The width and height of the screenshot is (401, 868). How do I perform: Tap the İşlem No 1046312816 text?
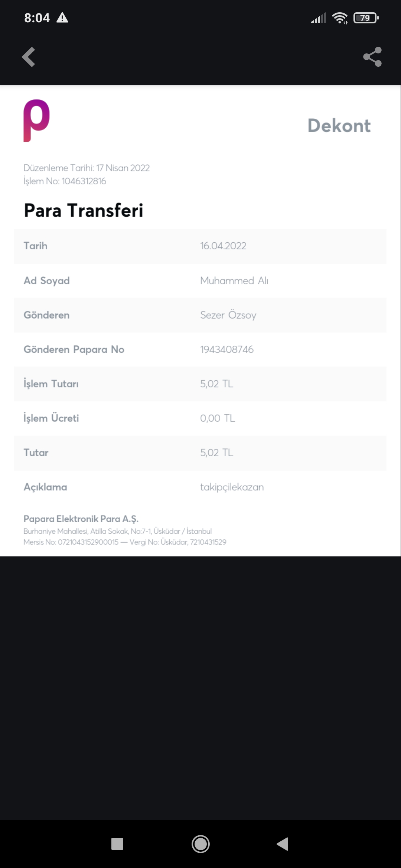point(65,181)
